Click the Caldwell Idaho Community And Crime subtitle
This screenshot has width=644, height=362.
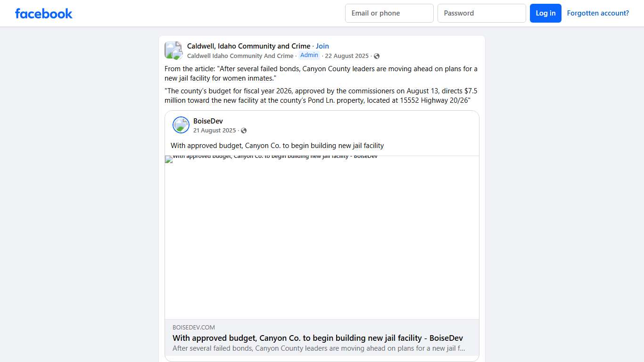240,56
